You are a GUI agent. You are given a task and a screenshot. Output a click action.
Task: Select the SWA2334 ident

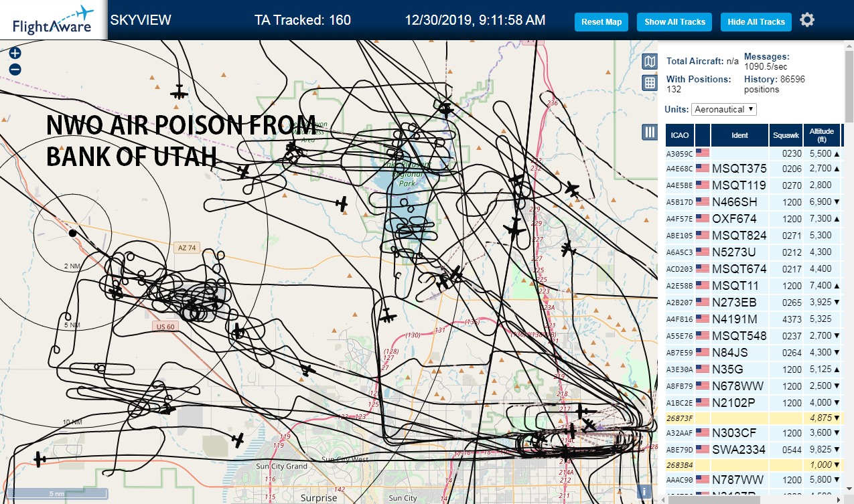pos(739,450)
